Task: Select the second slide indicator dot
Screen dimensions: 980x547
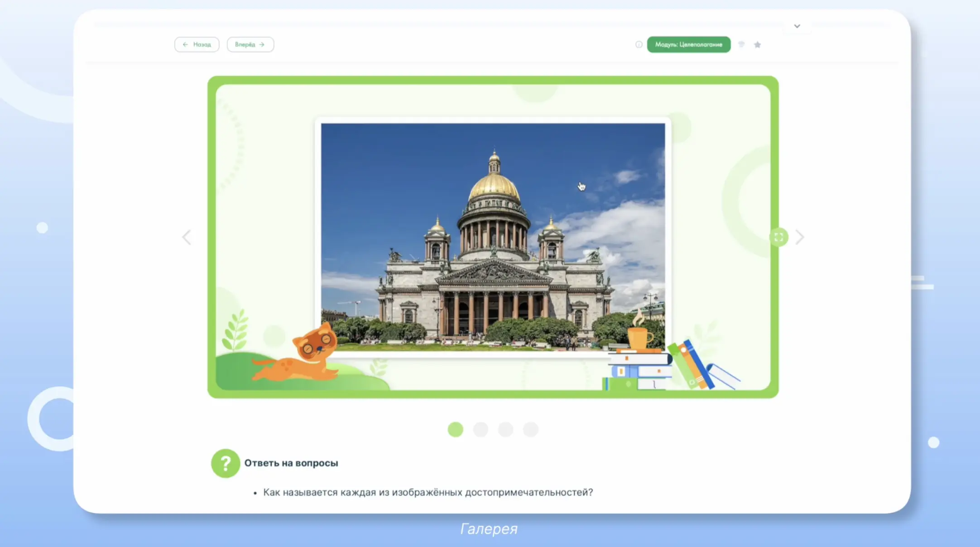Action: tap(481, 429)
